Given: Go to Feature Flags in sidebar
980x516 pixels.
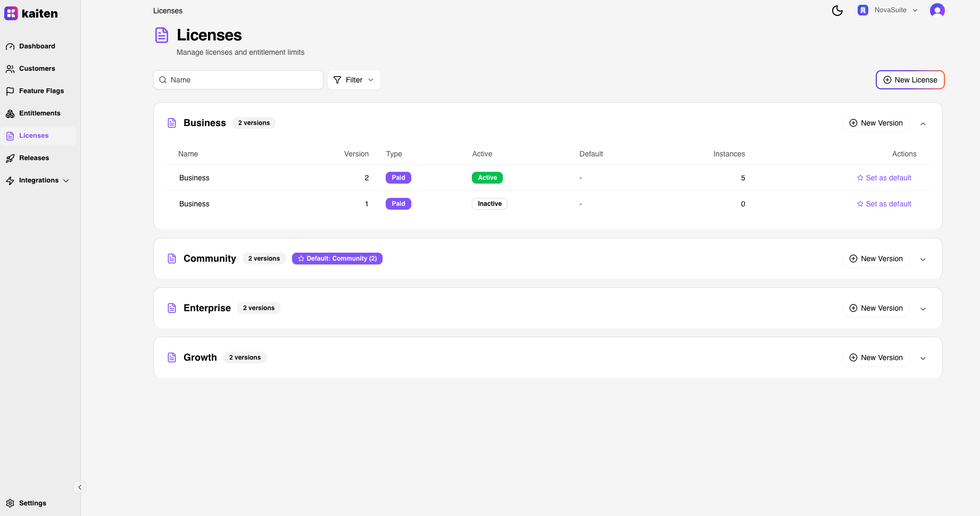Looking at the screenshot, I should [x=41, y=91].
